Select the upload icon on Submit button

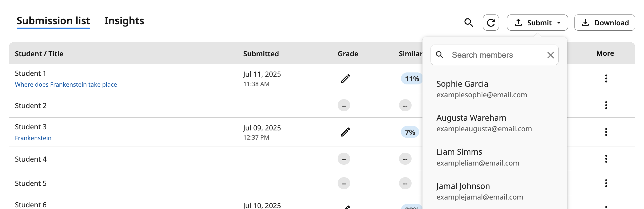(x=519, y=23)
